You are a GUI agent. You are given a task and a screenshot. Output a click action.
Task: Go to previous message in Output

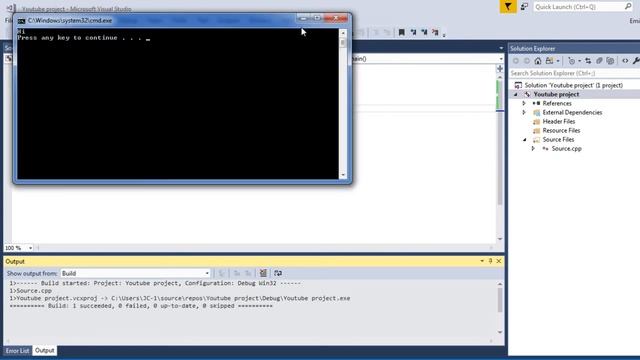coord(237,273)
